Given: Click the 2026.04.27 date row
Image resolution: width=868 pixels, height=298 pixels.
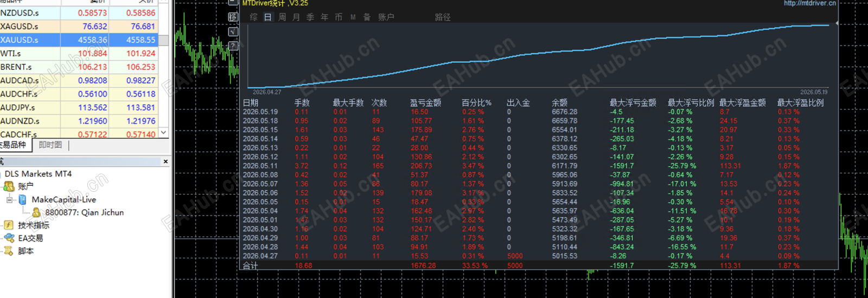Looking at the screenshot, I should 260,256.
